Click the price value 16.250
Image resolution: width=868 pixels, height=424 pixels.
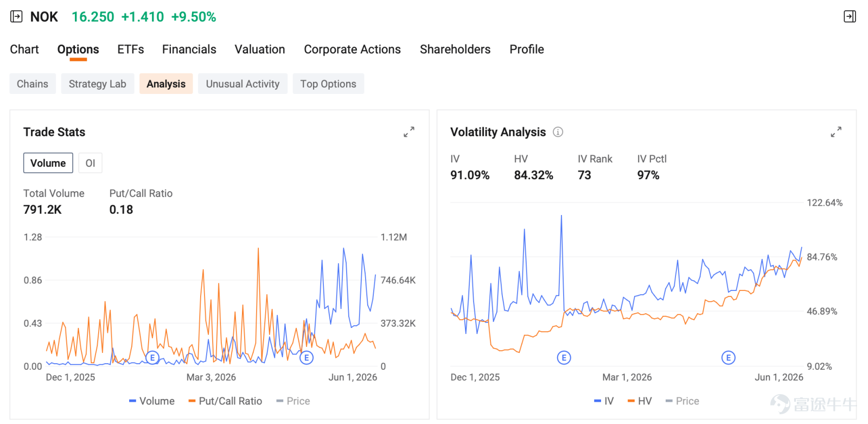coord(93,17)
